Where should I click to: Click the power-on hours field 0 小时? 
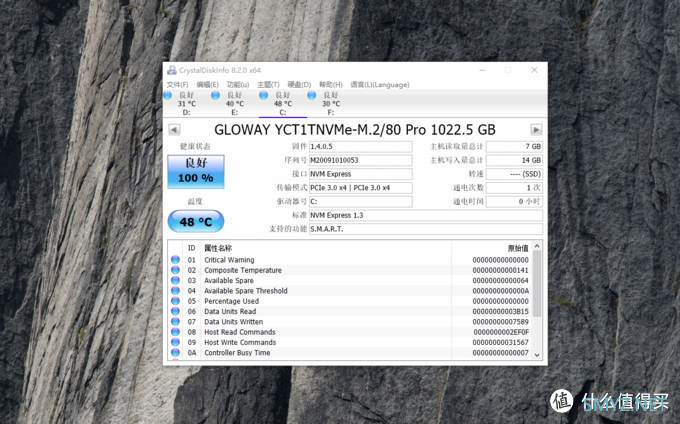coord(514,202)
